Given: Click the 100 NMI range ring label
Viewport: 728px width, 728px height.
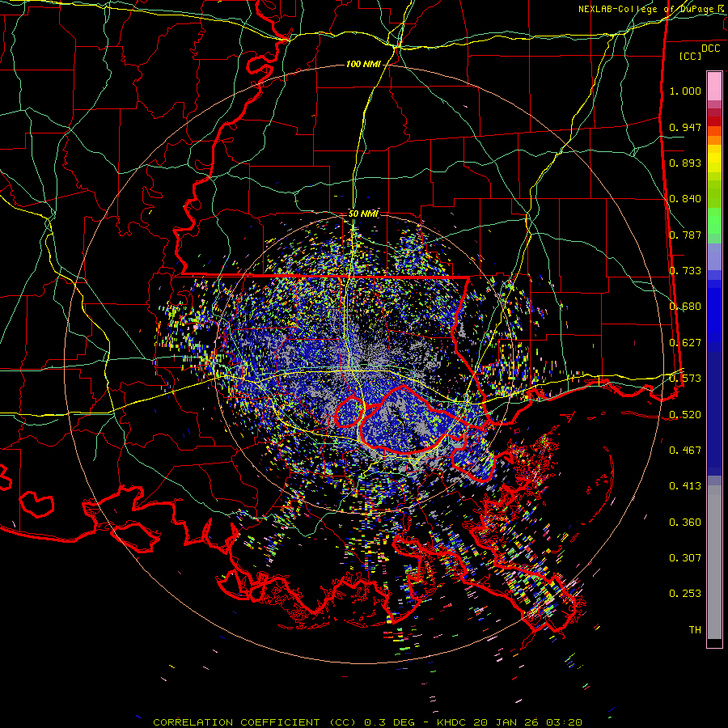Looking at the screenshot, I should (x=363, y=64).
